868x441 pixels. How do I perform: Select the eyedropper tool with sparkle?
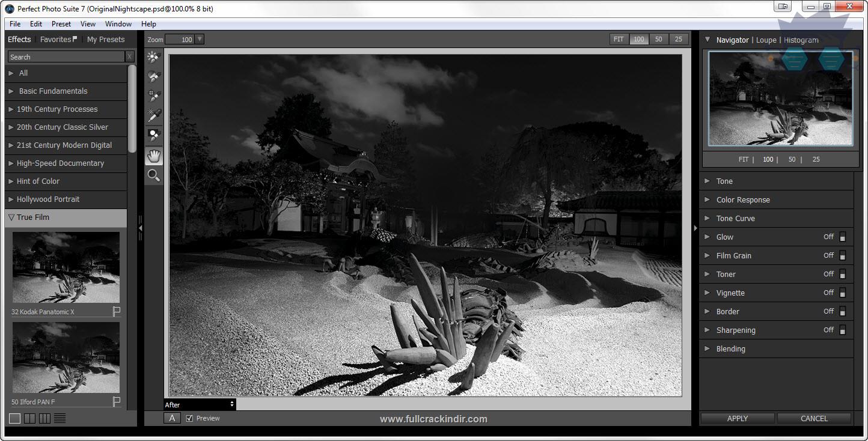(x=154, y=116)
